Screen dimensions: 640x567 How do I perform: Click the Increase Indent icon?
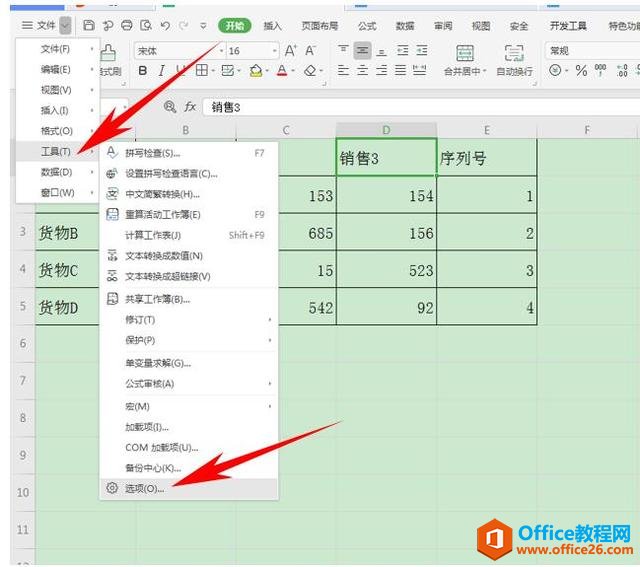point(422,50)
